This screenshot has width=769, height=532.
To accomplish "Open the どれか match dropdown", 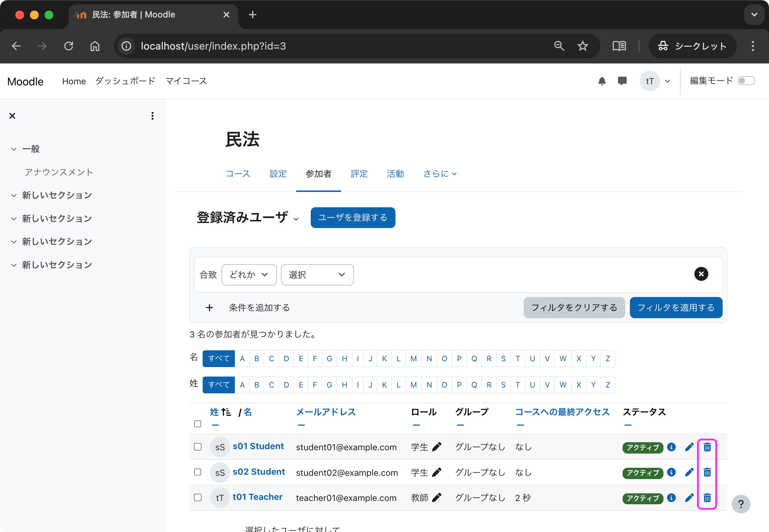I will (x=249, y=275).
